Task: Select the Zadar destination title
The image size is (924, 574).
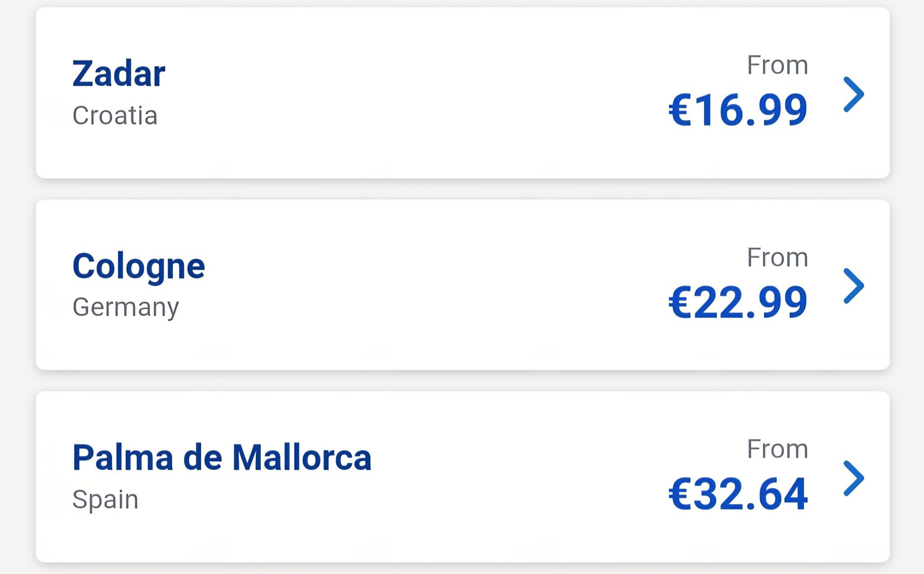Action: pyautogui.click(x=119, y=74)
